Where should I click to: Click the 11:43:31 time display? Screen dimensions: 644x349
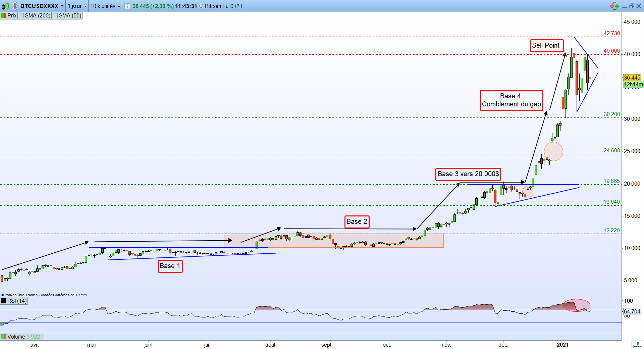pyautogui.click(x=186, y=6)
